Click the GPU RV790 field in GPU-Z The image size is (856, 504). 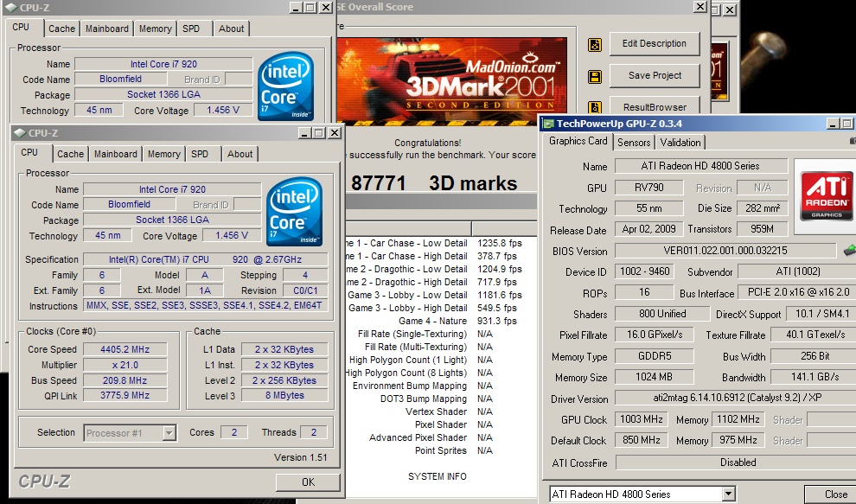(648, 188)
